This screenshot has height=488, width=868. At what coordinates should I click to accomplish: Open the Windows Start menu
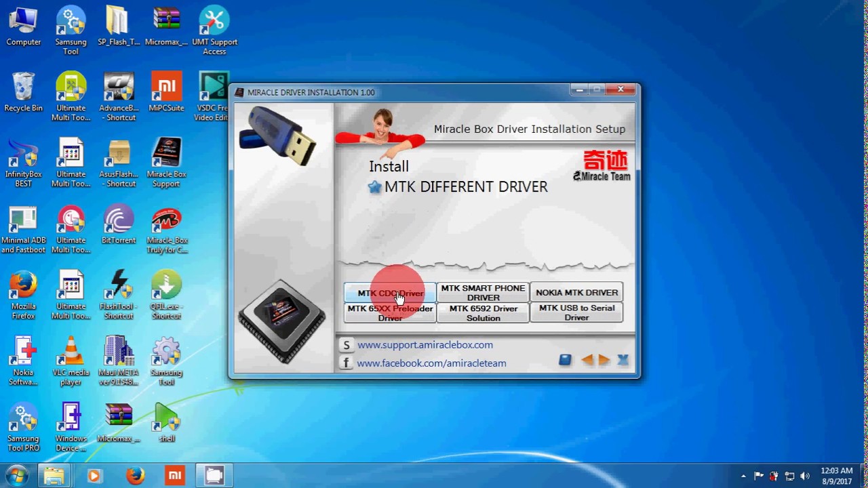16,475
